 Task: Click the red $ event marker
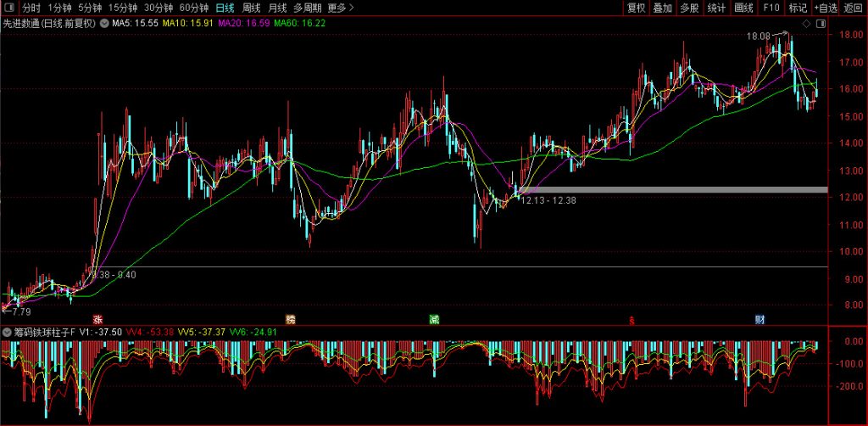(630, 320)
